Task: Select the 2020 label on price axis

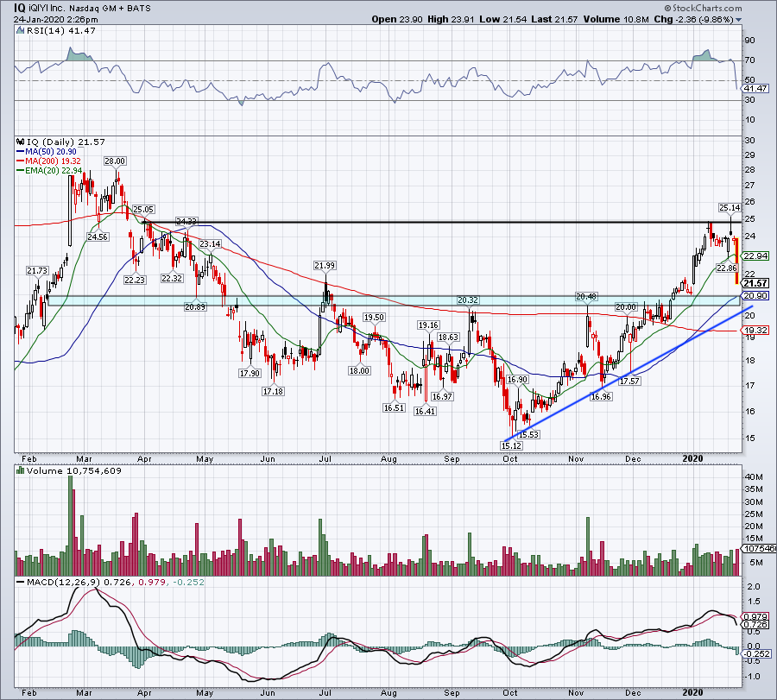Action: 692,458
